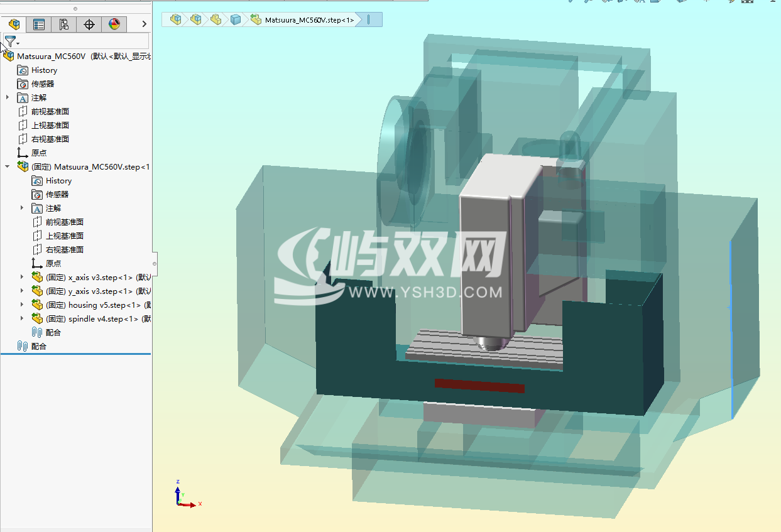The height and width of the screenshot is (532, 781).
Task: Select 注解 under Matsuura_MC560V.step<1>
Action: [x=53, y=208]
